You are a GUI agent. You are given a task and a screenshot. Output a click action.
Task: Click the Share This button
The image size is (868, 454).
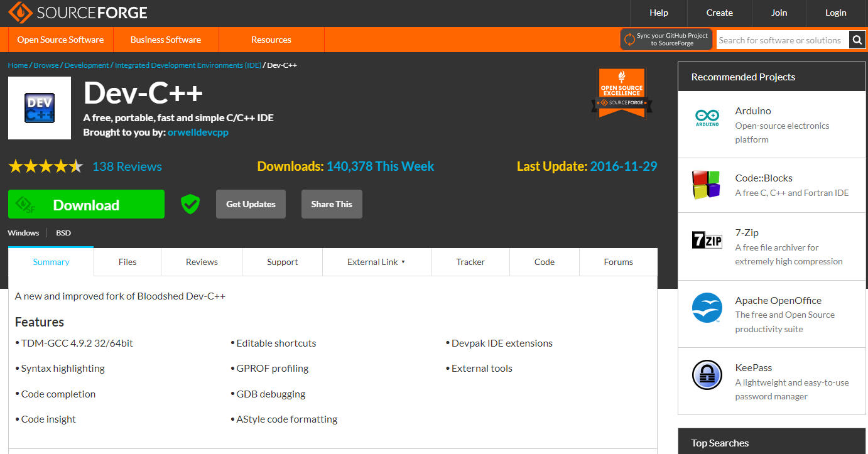coord(332,204)
